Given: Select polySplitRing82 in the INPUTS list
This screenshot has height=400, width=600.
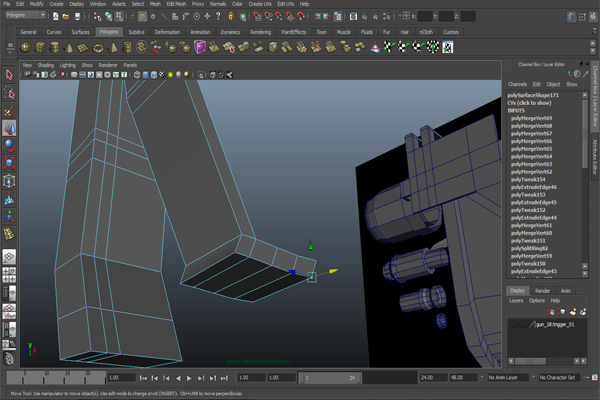Looking at the screenshot, I should coord(530,248).
